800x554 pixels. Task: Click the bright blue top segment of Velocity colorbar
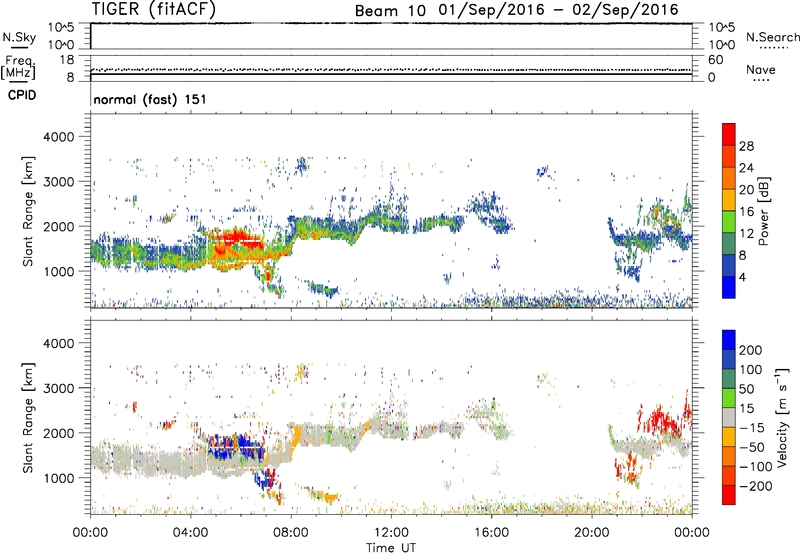coord(729,340)
